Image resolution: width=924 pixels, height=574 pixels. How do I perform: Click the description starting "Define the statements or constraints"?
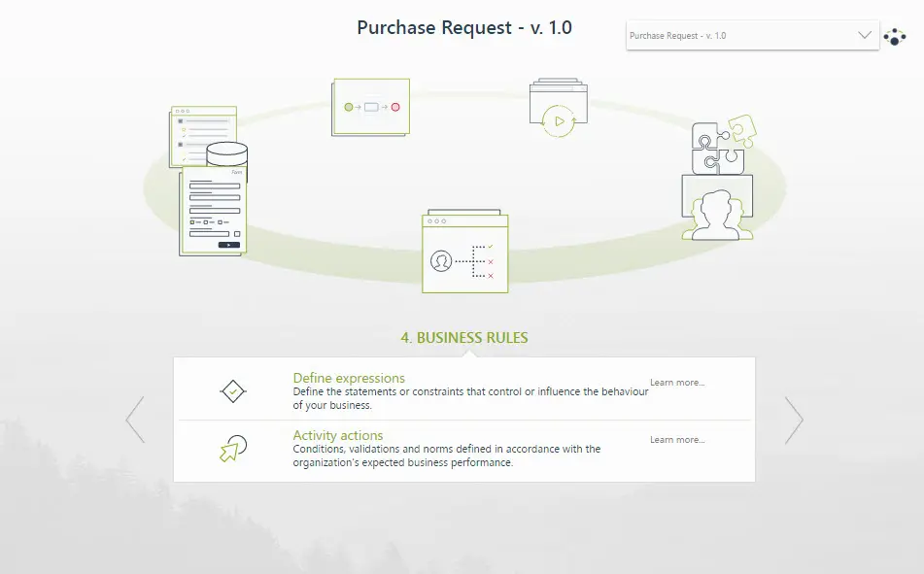(x=470, y=398)
